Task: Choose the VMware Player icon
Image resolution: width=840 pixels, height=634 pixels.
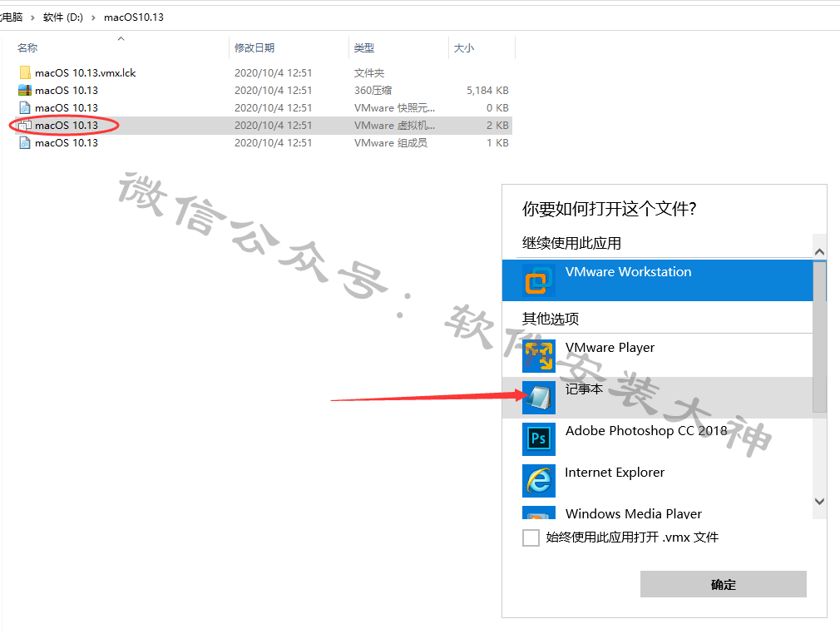Action: point(538,356)
